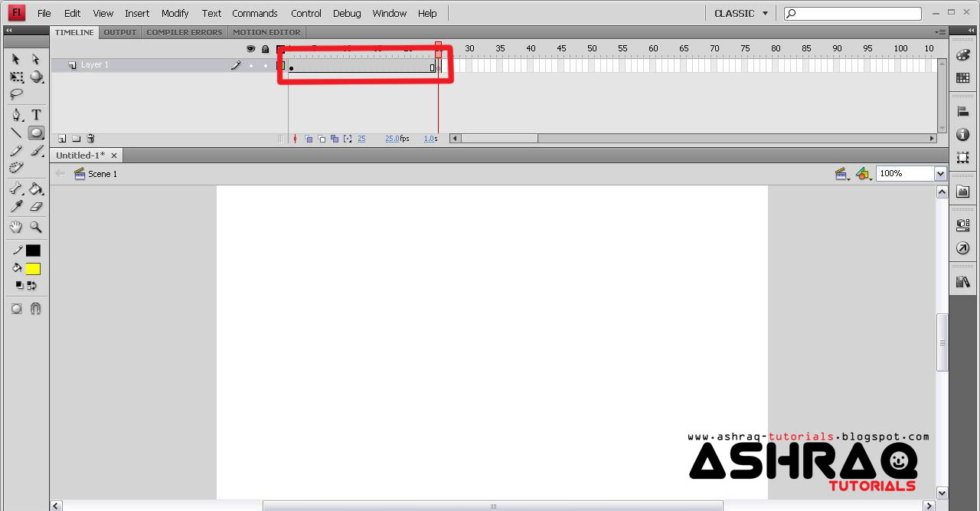Pick the Lasso tool
This screenshot has height=511, width=980.
click(x=15, y=95)
